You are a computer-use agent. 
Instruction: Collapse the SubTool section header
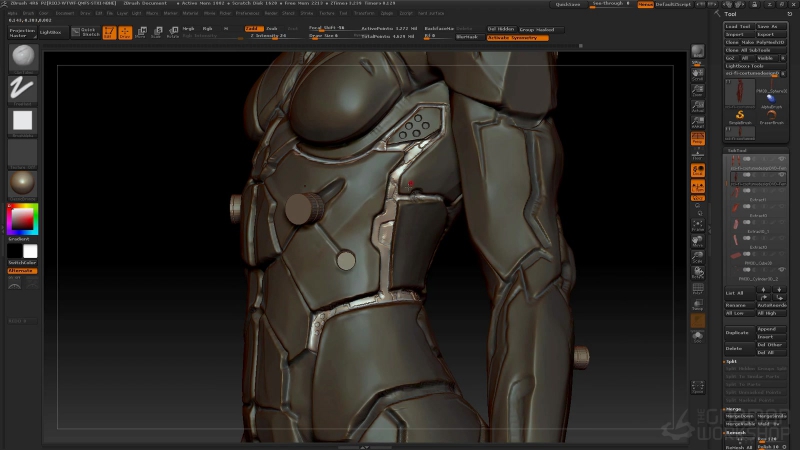736,151
